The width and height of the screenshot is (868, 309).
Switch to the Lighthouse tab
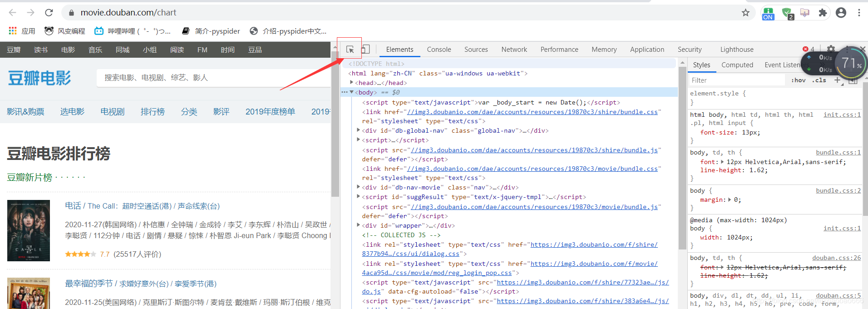(737, 50)
